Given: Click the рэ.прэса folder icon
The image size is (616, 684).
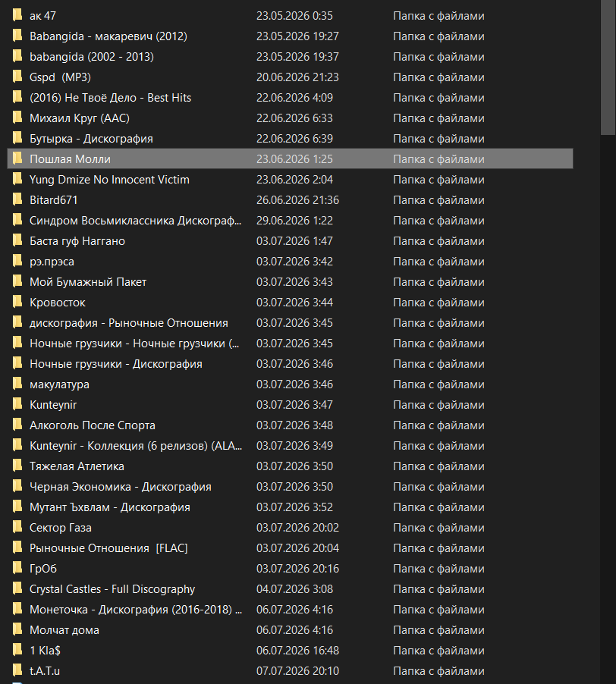Looking at the screenshot, I should pos(17,262).
